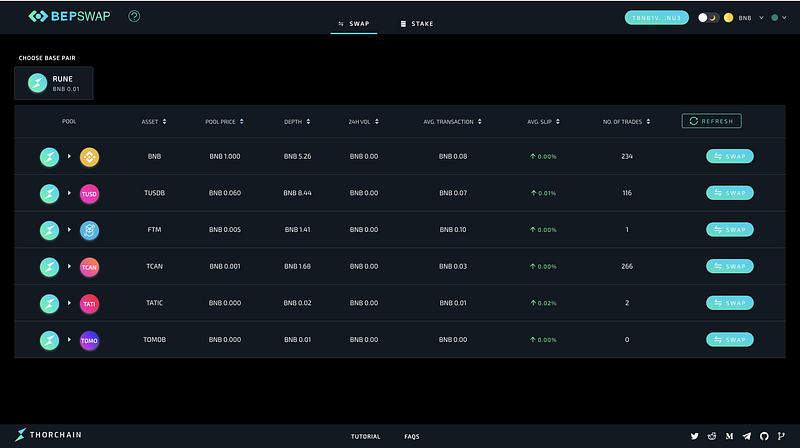Screen dimensions: 800x448
Task: Sort table by Pool Price
Action: coord(224,121)
